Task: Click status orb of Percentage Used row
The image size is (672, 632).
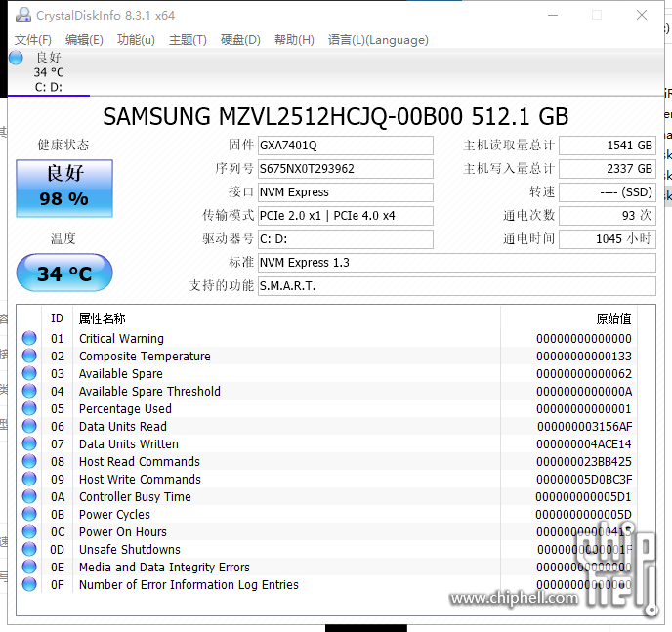Action: (x=29, y=408)
